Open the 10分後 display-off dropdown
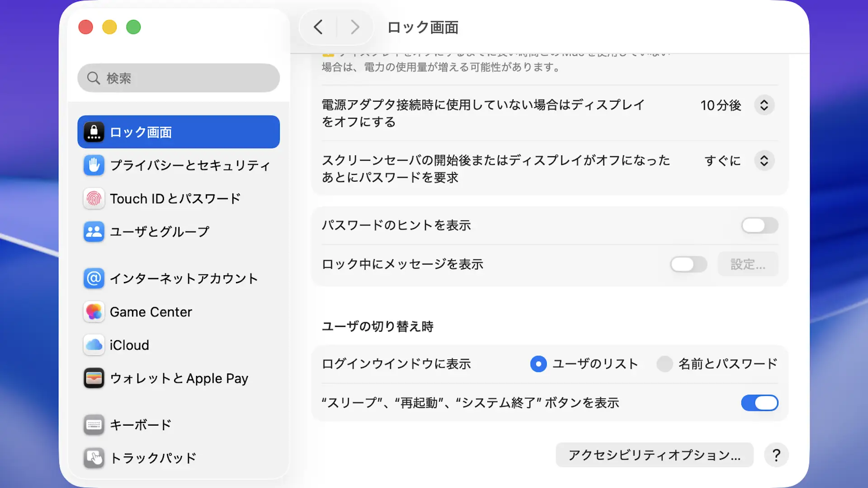Image resolution: width=868 pixels, height=488 pixels. [764, 105]
